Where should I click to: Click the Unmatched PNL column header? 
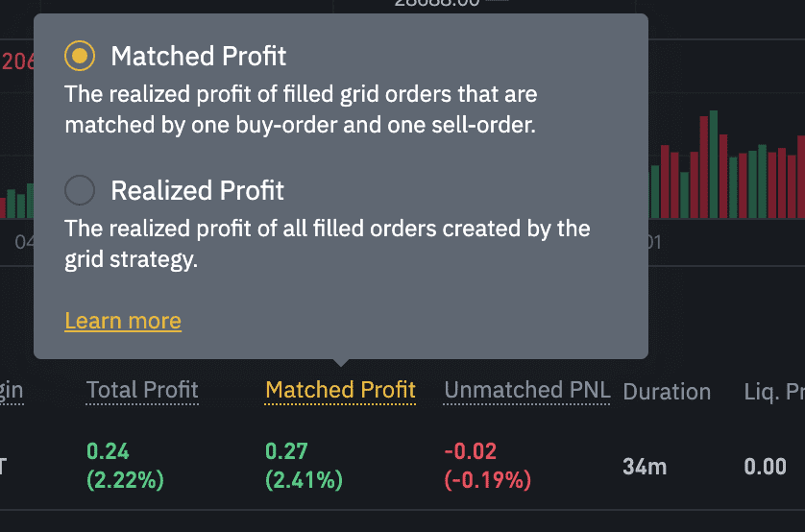(x=526, y=390)
